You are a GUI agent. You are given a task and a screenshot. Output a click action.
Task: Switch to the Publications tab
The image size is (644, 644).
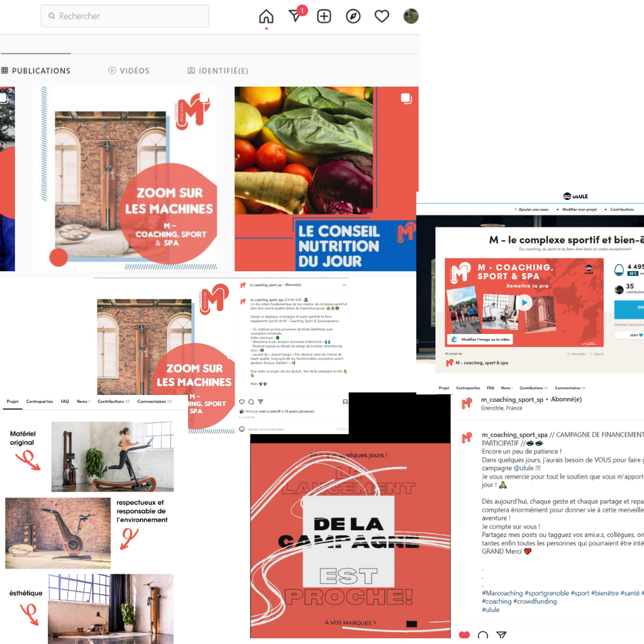[x=36, y=70]
